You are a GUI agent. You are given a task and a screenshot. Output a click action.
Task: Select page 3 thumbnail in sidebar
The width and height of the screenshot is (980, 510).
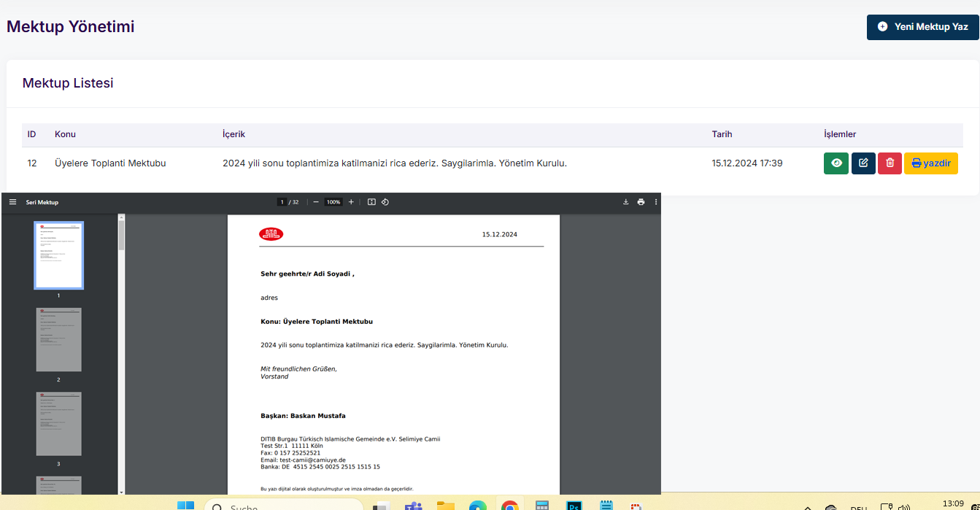pyautogui.click(x=58, y=423)
